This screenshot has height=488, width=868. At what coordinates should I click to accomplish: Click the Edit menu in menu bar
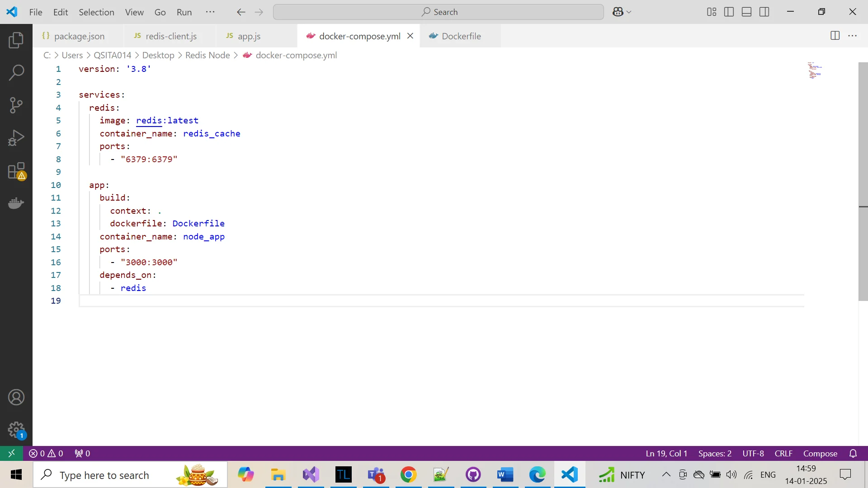coord(60,12)
